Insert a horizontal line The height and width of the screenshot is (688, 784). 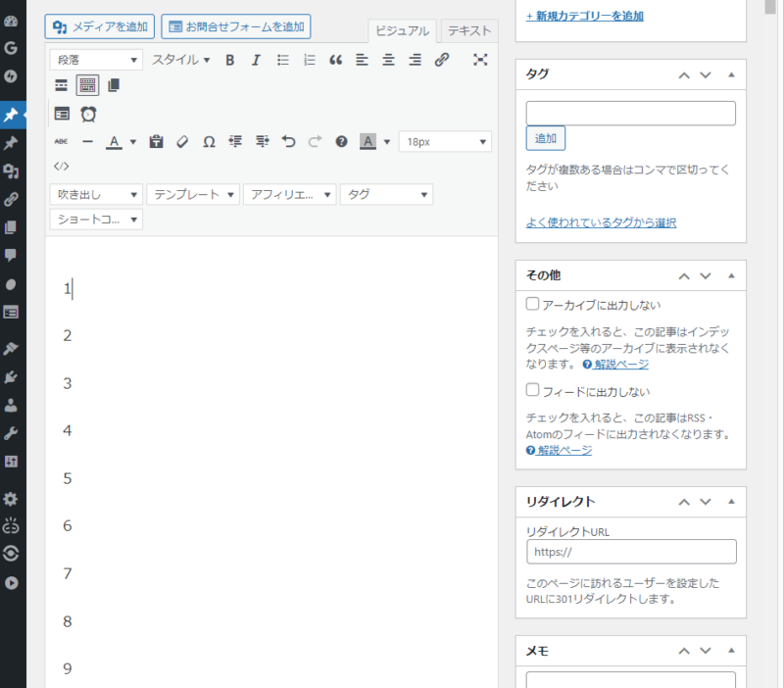[87, 141]
